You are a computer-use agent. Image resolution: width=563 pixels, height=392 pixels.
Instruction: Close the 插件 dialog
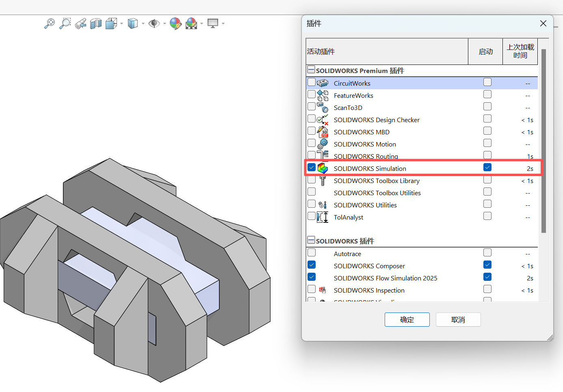coord(543,24)
